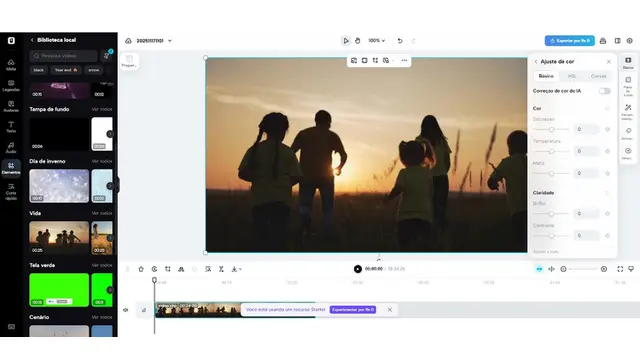Select the arrow search tag

point(93,70)
